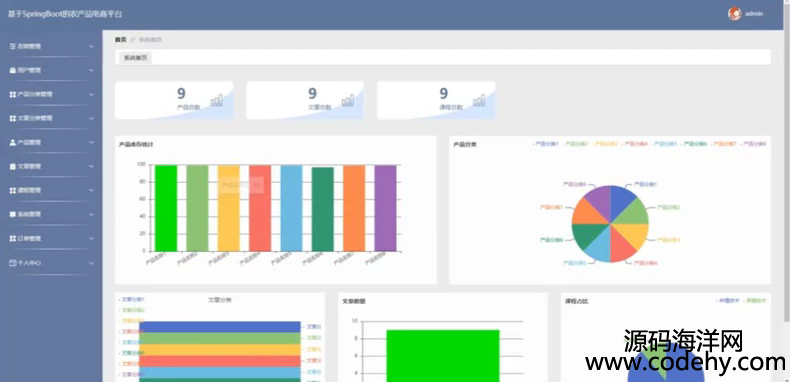The height and width of the screenshot is (382, 790).
Task: Toggle 文章分类1 legend entry
Action: tap(131, 299)
